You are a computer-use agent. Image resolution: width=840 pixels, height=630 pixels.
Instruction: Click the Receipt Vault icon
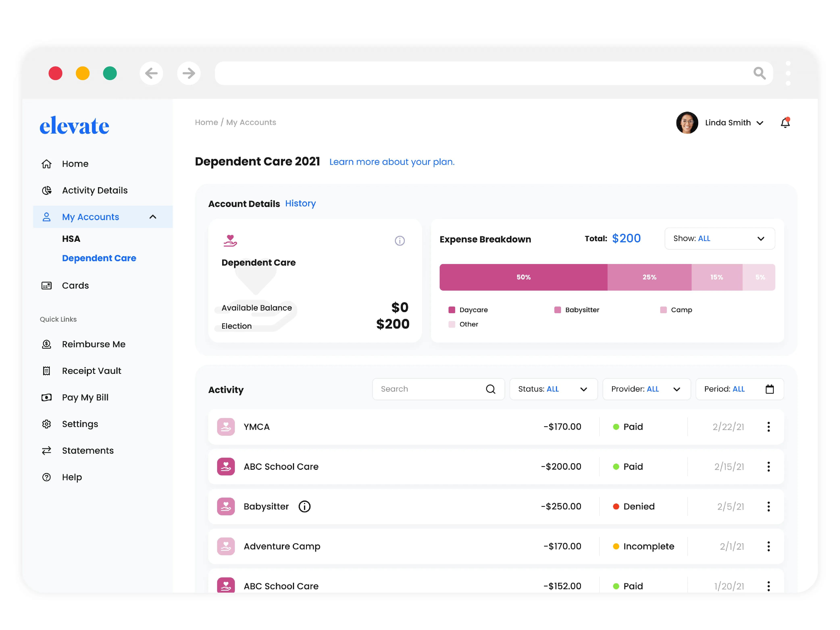pyautogui.click(x=46, y=371)
